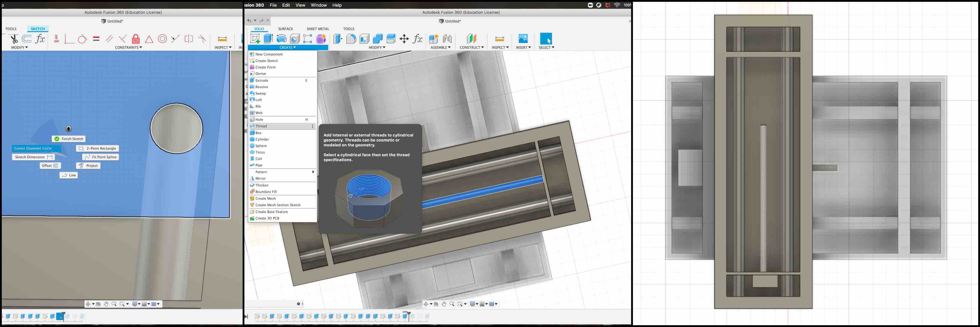This screenshot has width=980, height=327.
Task: Click the Fix/Unfix lock constraint icon
Action: [x=136, y=39]
